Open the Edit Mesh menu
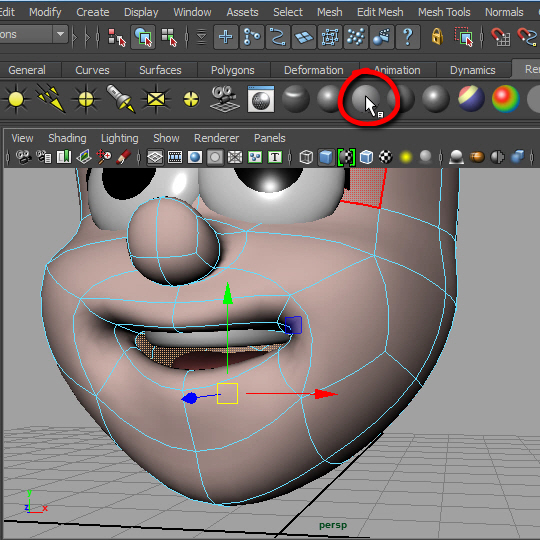The image size is (540, 540). (x=380, y=12)
